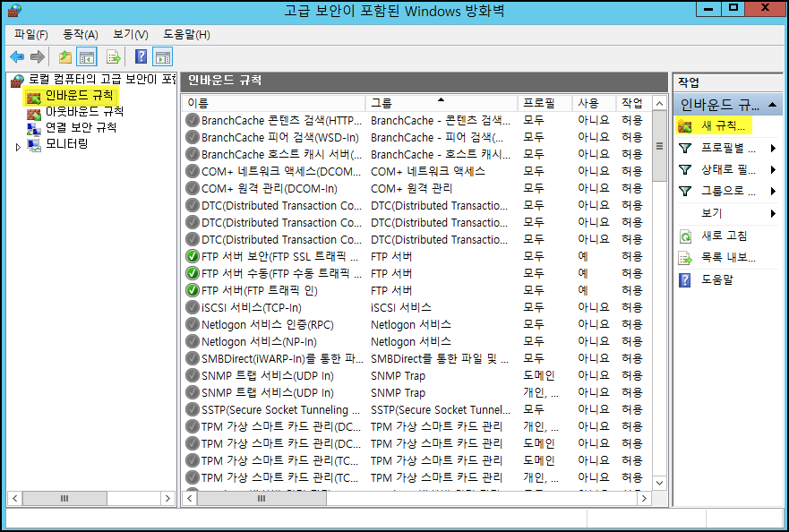
Task: Sort by the 작업 column header
Action: (x=633, y=103)
